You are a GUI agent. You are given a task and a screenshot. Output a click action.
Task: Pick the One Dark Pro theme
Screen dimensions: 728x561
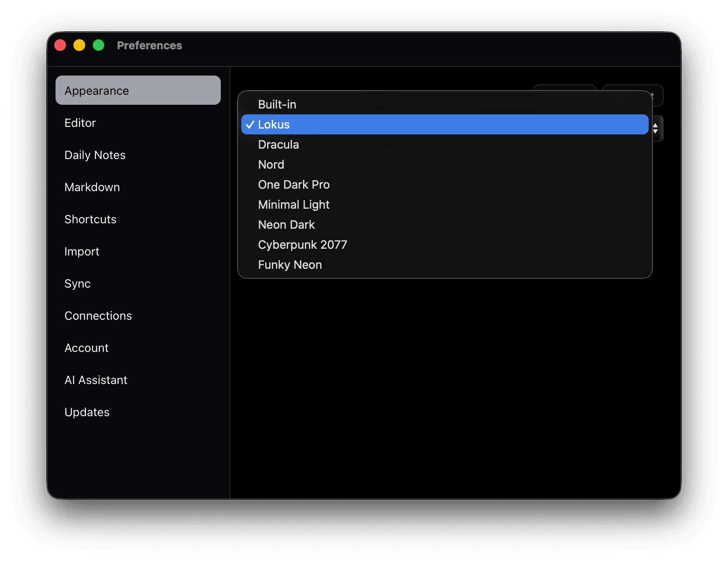tap(294, 184)
